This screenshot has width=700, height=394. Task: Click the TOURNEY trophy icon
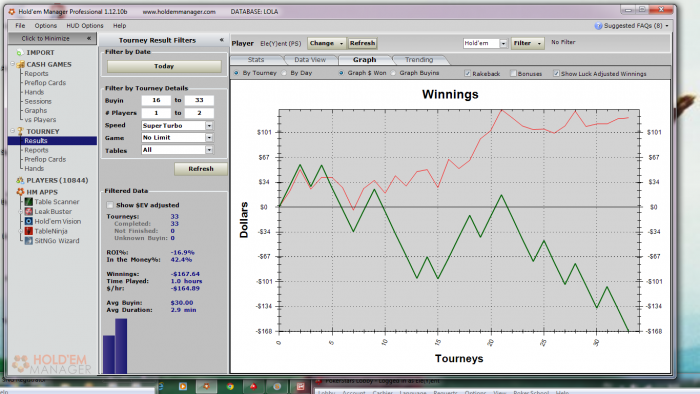(x=20, y=131)
